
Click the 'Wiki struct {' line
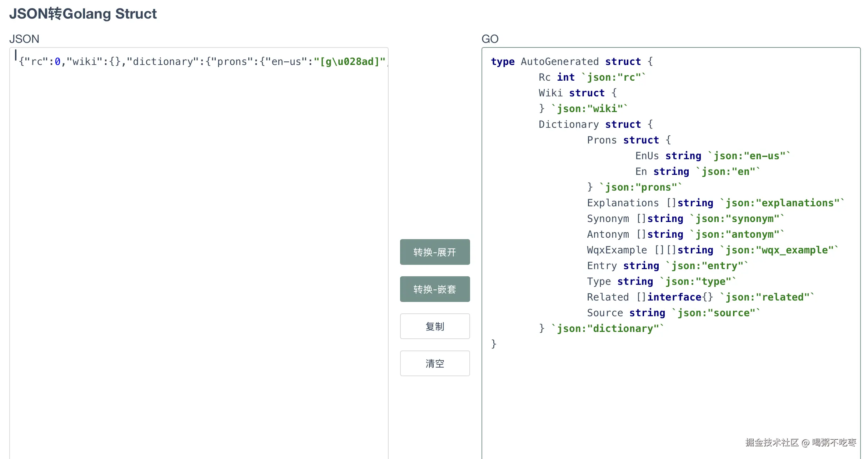point(578,93)
